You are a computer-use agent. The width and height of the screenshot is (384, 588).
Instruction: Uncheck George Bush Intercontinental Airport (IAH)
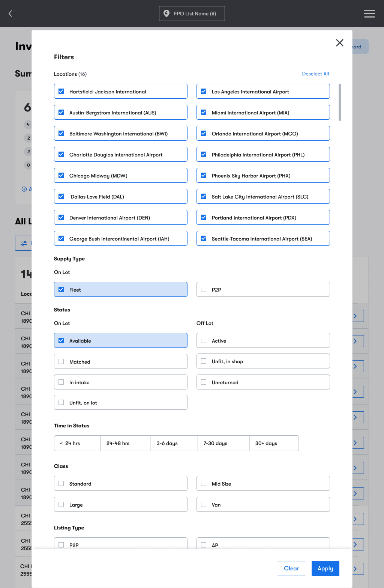[x=121, y=238]
